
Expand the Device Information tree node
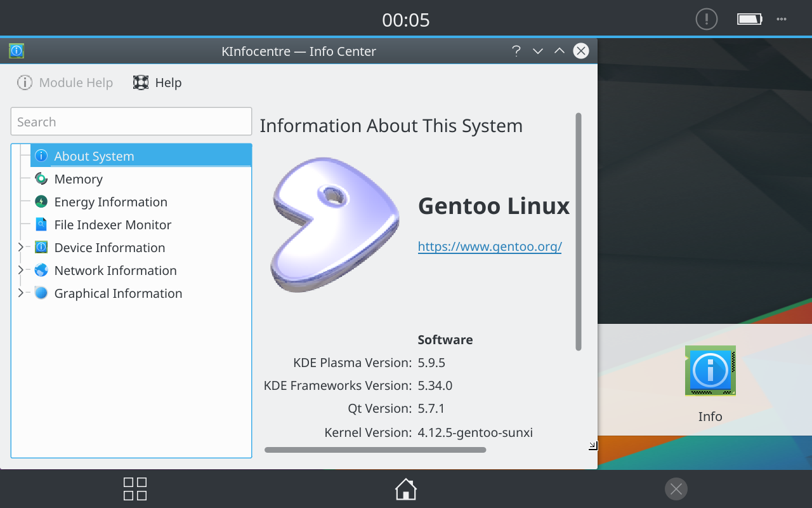tap(20, 248)
